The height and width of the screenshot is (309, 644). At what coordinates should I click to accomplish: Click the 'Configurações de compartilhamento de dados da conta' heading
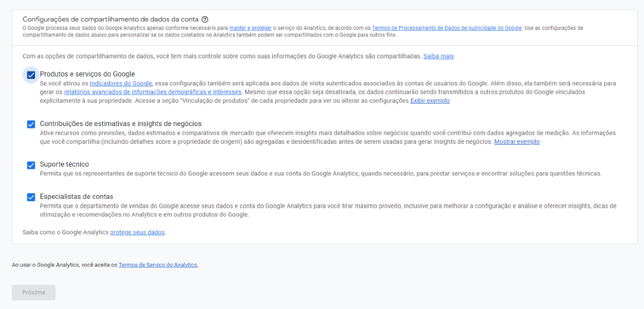pyautogui.click(x=111, y=20)
